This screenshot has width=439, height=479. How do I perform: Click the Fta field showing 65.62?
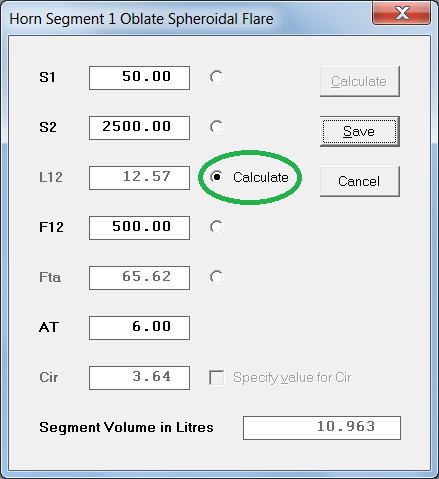(x=139, y=278)
